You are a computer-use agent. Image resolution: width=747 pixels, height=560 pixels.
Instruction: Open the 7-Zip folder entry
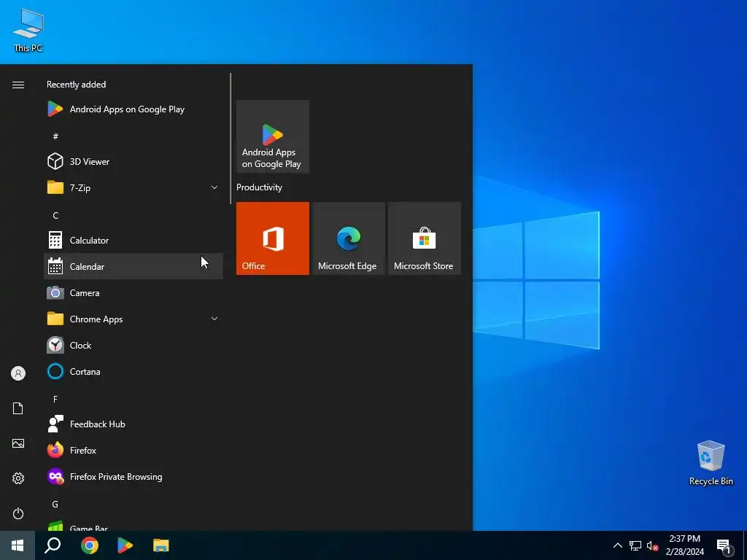[133, 187]
